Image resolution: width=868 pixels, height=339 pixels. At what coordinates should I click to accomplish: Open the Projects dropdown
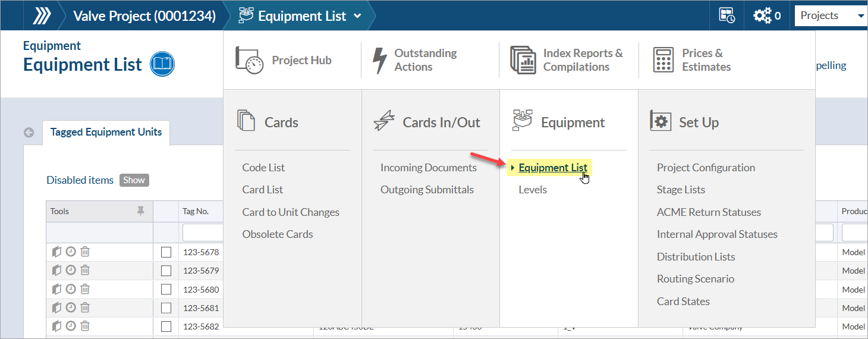[831, 15]
